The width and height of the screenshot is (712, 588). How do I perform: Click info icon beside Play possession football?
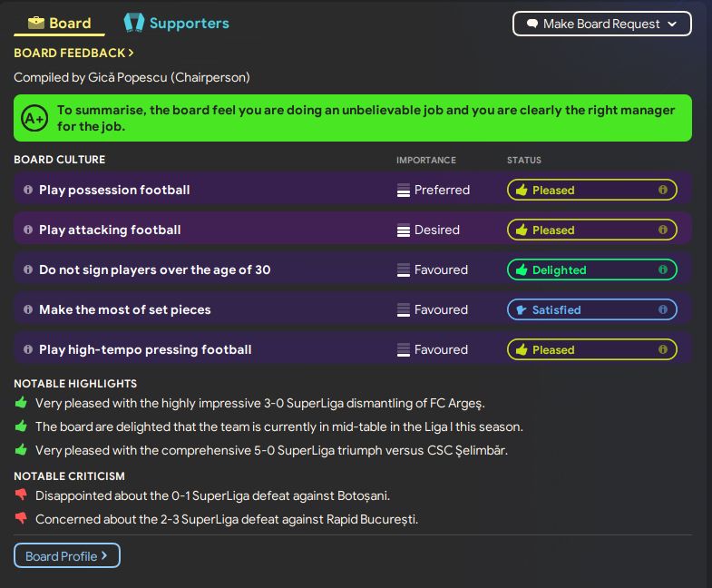[28, 190]
